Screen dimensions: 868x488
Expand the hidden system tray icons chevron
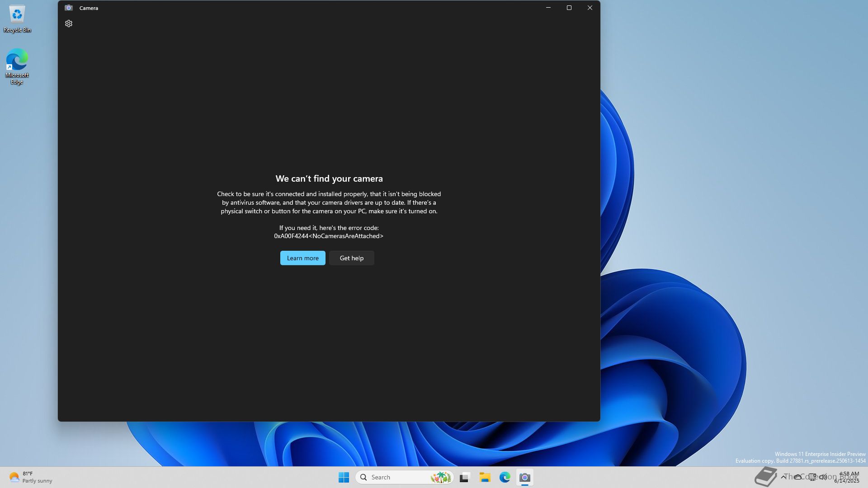[x=783, y=477]
